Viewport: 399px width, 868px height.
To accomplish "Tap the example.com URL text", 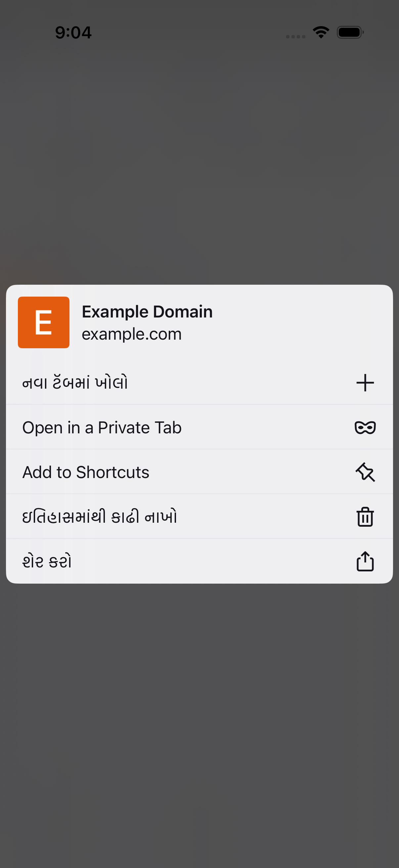I will (x=132, y=334).
